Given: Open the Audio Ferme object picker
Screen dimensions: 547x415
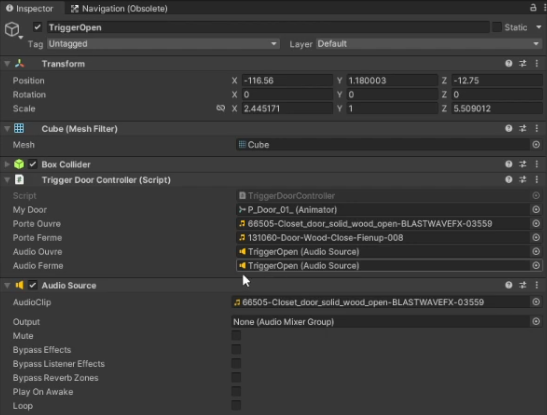Looking at the screenshot, I should (x=536, y=265).
